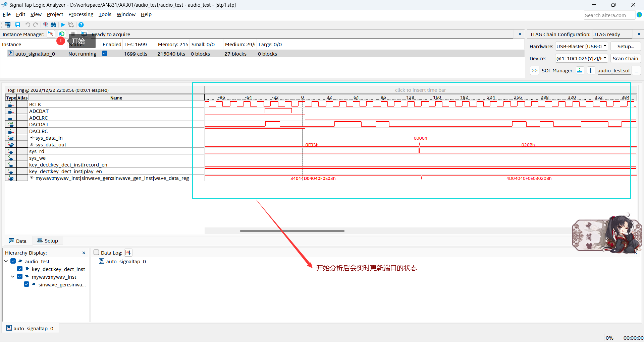Select the key_dect record_en signal row
This screenshot has height=342, width=644.
68,165
